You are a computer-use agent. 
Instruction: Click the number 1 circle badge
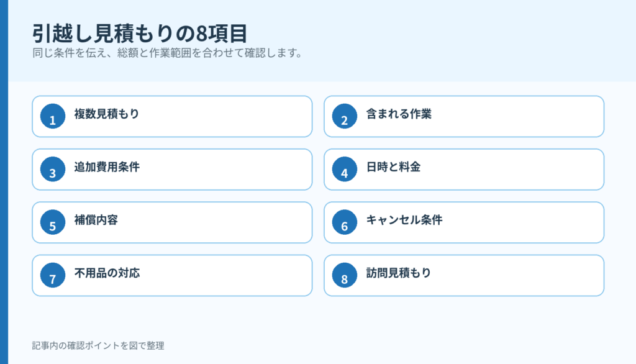(x=53, y=116)
